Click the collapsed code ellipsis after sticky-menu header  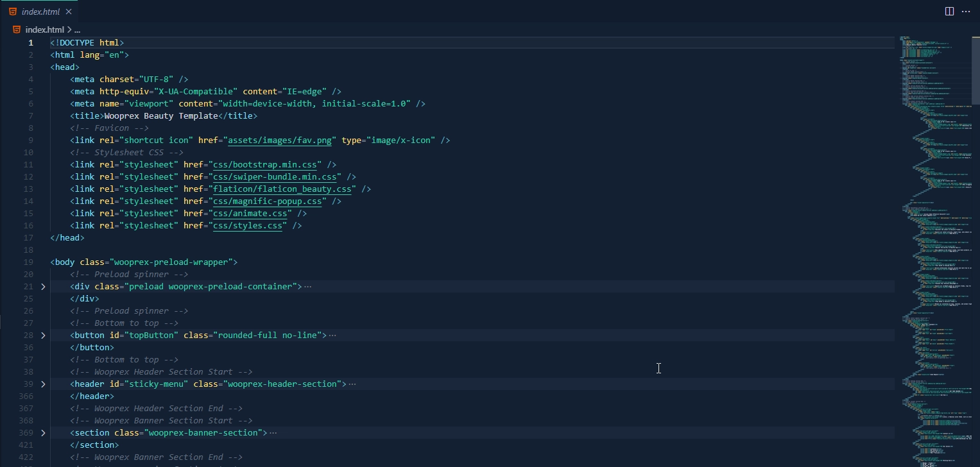(x=352, y=384)
